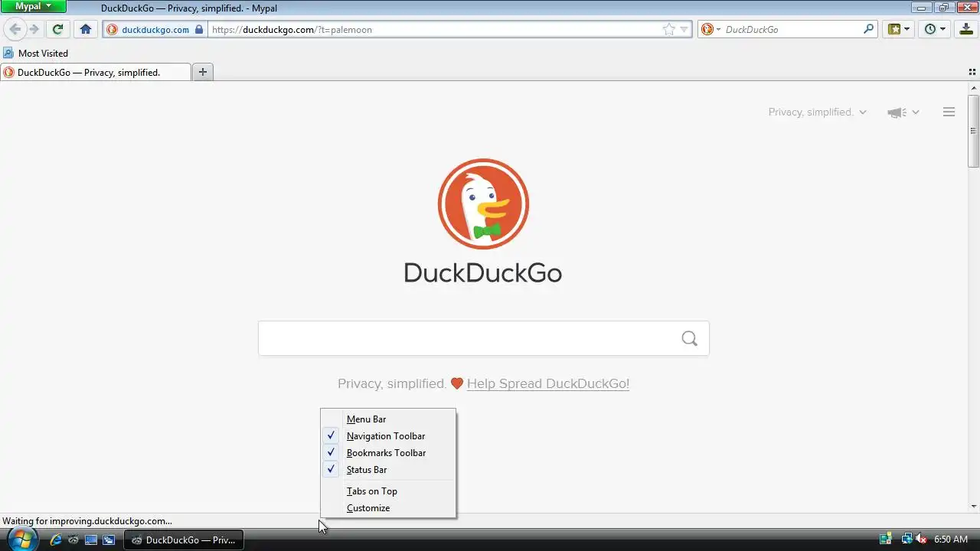Image resolution: width=980 pixels, height=551 pixels.
Task: Expand the URL bar history dropdown arrow
Action: click(684, 29)
